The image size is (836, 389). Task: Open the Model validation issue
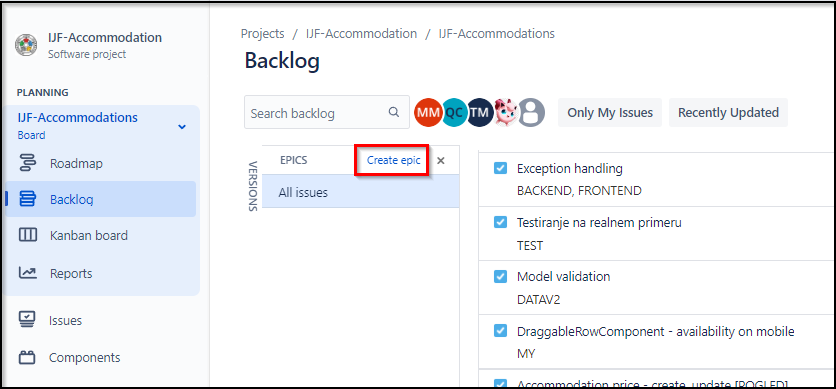564,277
